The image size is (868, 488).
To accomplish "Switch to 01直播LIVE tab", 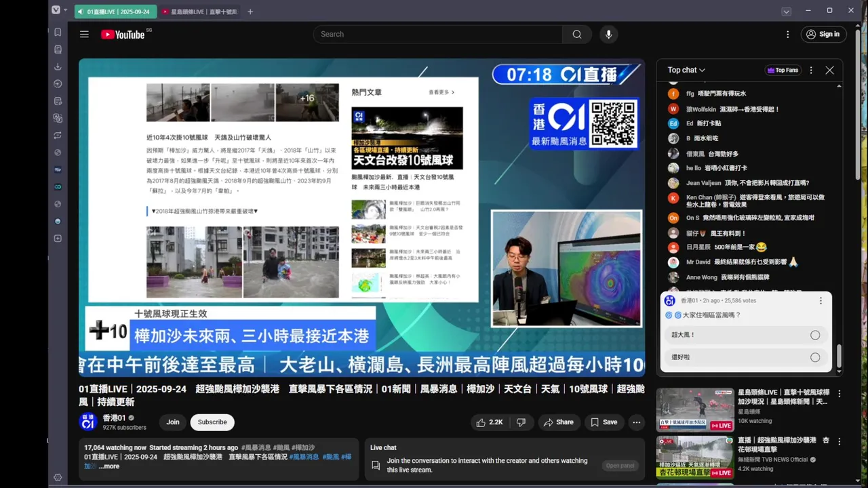I will coord(115,12).
